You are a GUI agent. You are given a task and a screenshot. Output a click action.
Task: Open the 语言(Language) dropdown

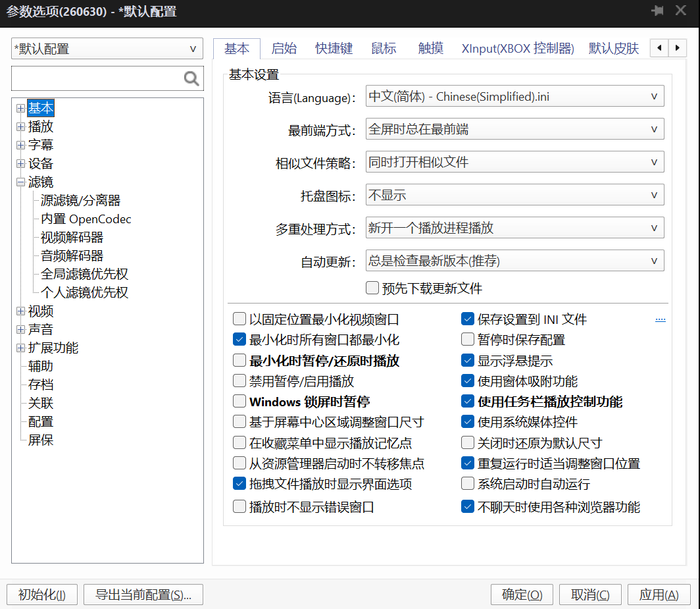(x=514, y=96)
